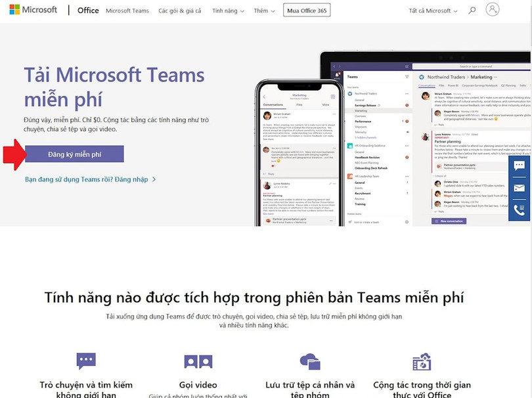Click the filter icon in the Teams panel
This screenshot has height=398, width=532.
[407, 77]
